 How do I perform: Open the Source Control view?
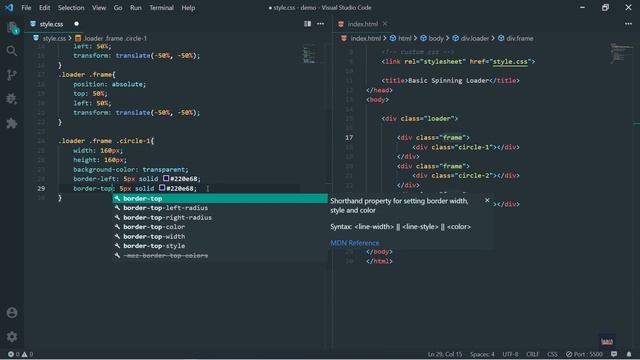pos(12,75)
